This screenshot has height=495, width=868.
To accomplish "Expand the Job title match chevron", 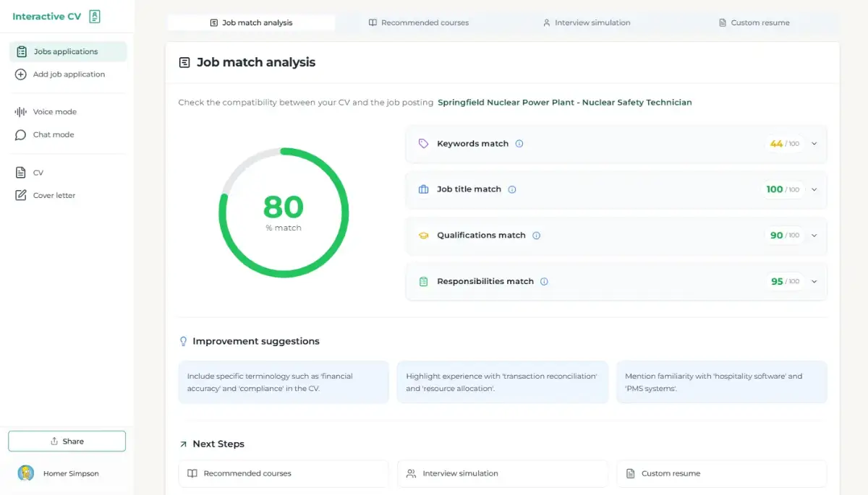I will pos(814,189).
